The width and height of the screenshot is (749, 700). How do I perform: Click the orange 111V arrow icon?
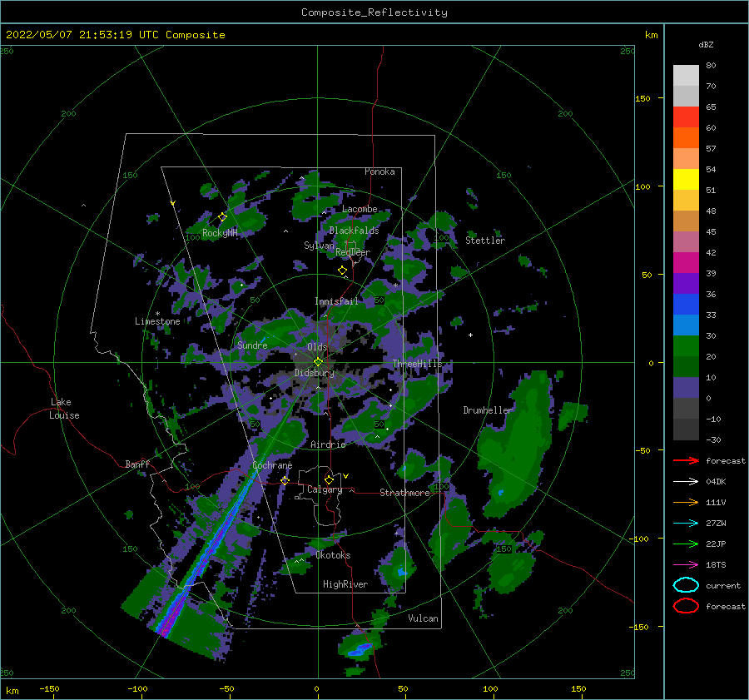coord(686,502)
